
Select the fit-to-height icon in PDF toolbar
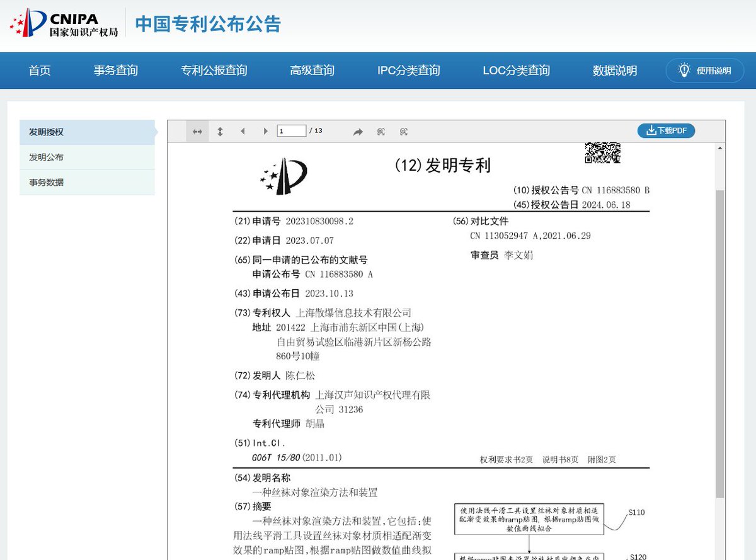(x=219, y=130)
